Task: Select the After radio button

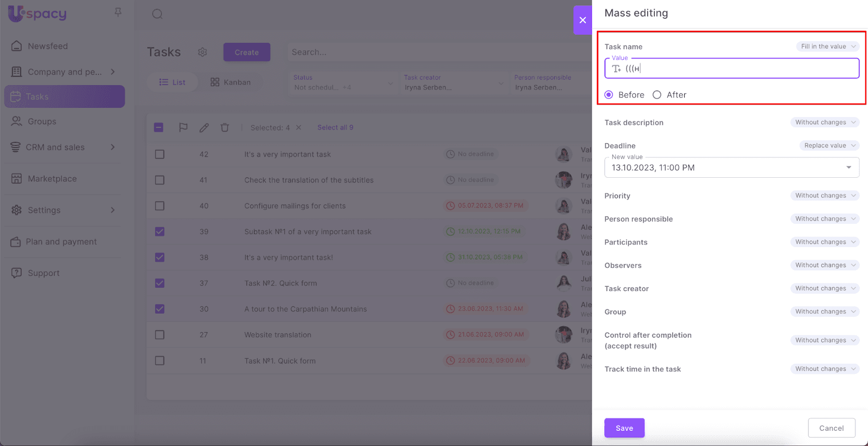Action: (657, 95)
